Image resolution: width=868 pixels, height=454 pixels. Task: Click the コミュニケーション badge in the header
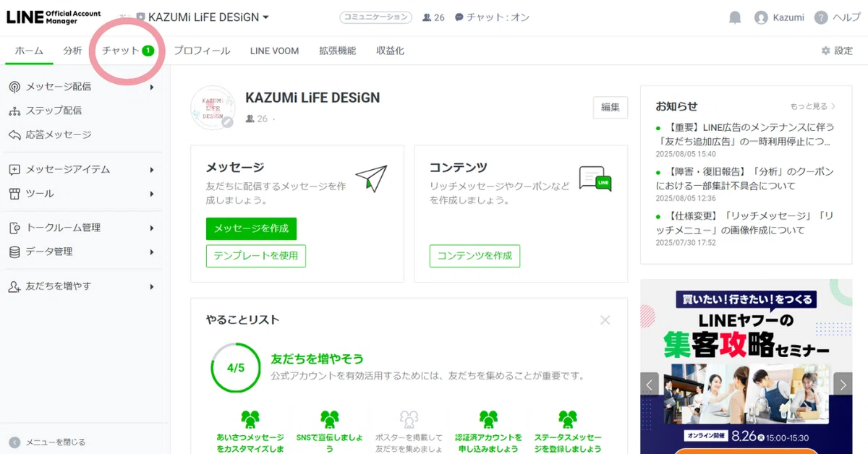375,17
